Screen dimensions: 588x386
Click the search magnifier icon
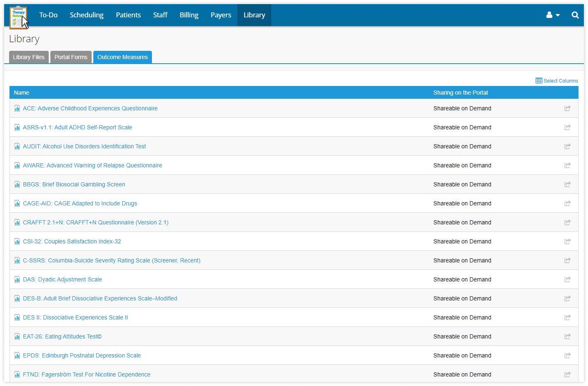(575, 15)
